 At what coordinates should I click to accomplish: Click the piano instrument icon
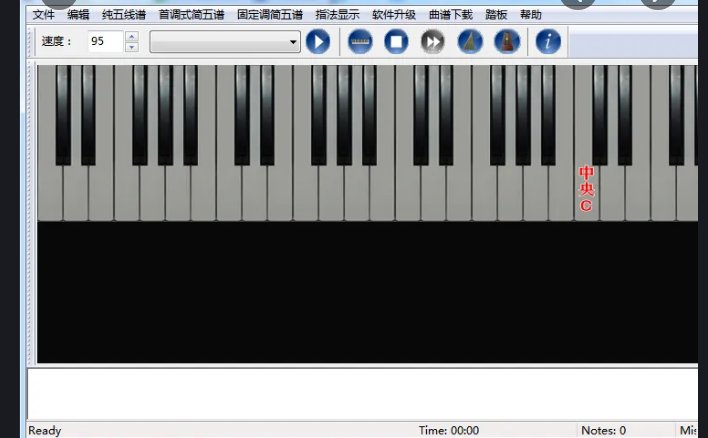[x=470, y=42]
